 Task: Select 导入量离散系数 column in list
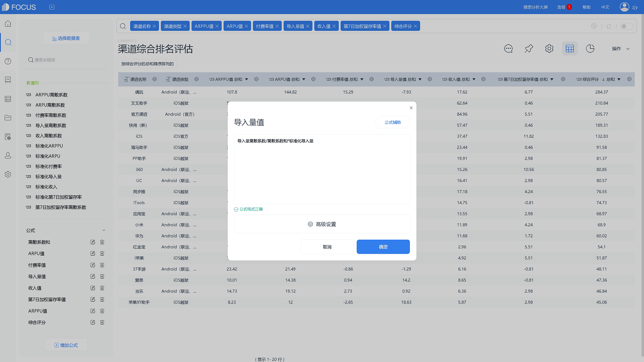[x=51, y=125]
